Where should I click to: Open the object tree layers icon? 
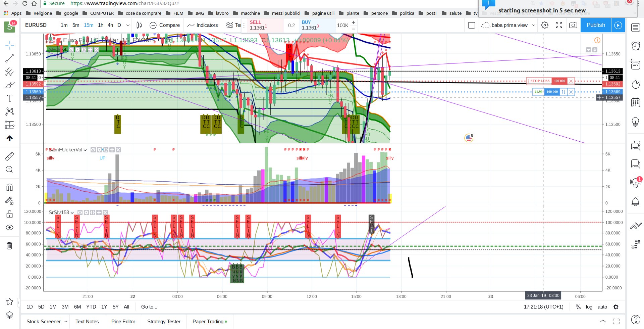pyautogui.click(x=10, y=315)
